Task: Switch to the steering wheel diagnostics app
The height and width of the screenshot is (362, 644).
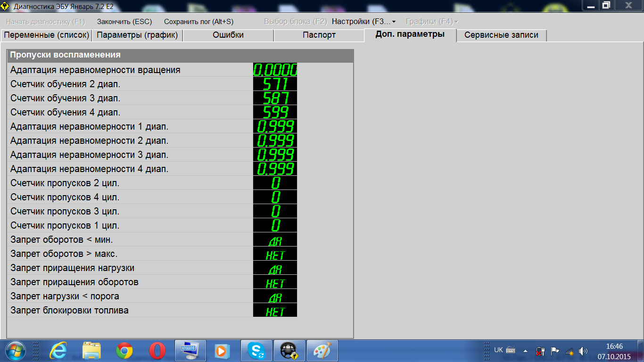Action: 289,351
